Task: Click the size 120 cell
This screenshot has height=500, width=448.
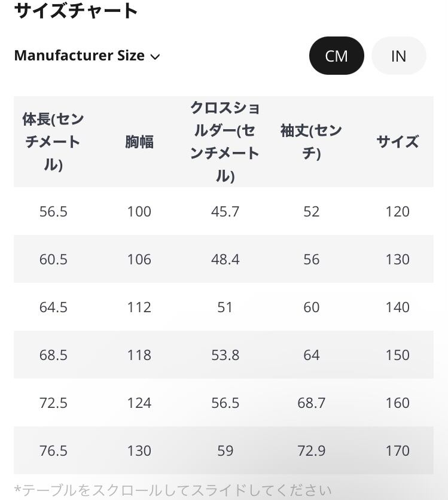Action: click(x=397, y=211)
